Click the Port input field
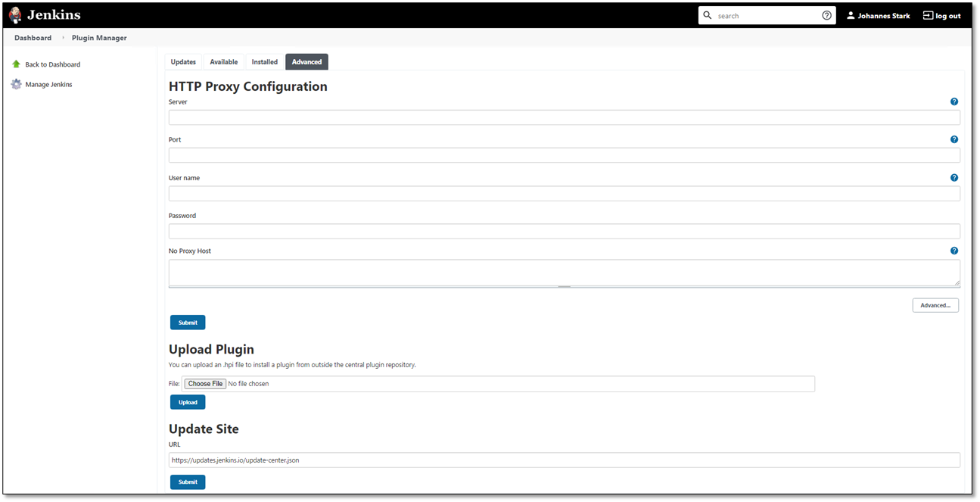Viewport: 980px width, 502px height. (x=565, y=155)
